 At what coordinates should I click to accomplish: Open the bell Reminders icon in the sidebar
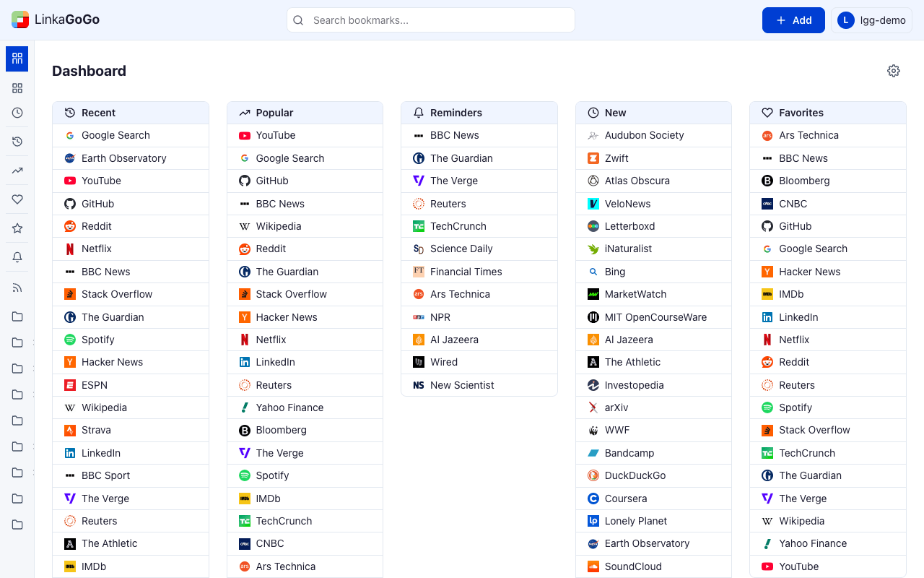[17, 257]
